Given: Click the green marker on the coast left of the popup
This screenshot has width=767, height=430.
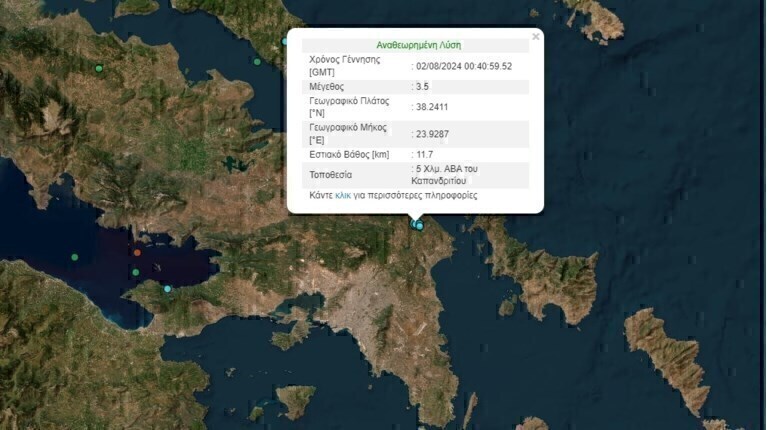Looking at the screenshot, I should 257,62.
